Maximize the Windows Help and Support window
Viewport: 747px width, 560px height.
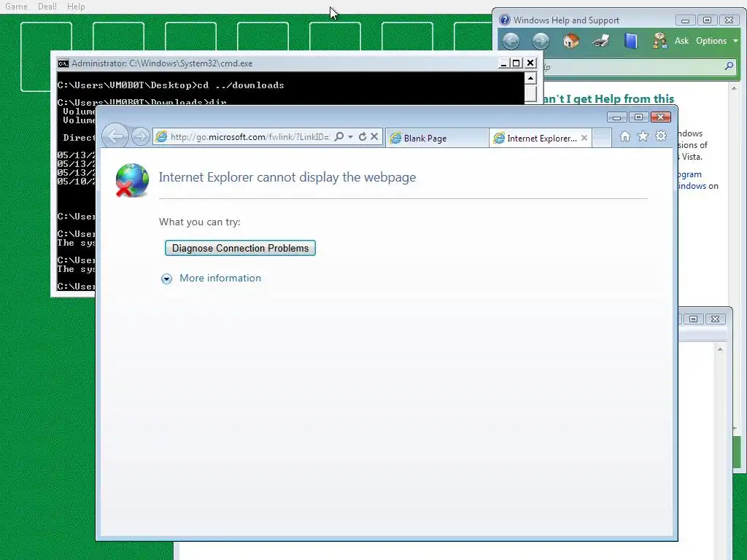707,20
